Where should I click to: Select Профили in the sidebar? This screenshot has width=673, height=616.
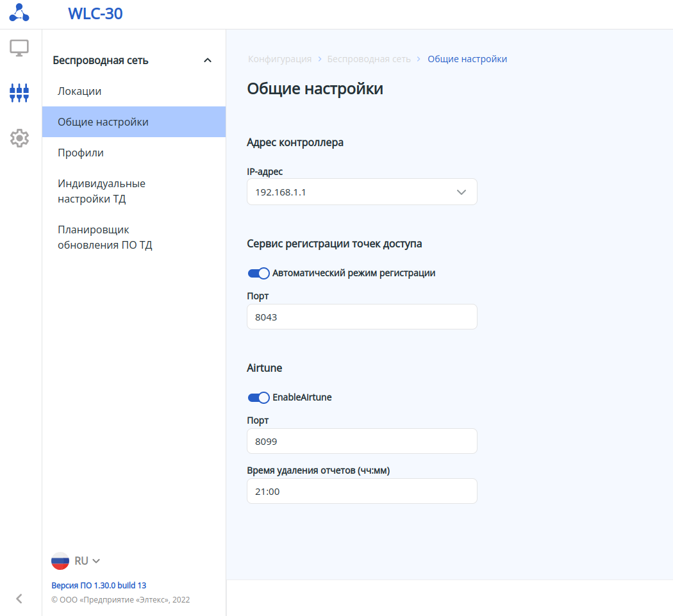coord(81,153)
